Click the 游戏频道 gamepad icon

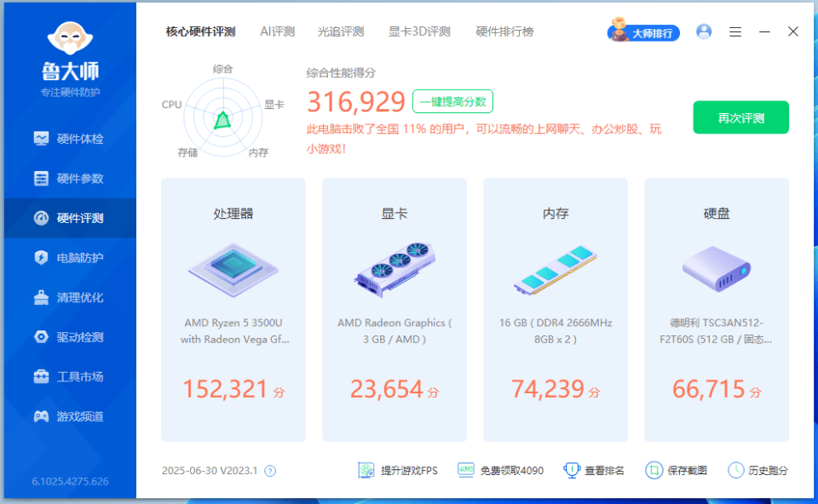pyautogui.click(x=41, y=416)
